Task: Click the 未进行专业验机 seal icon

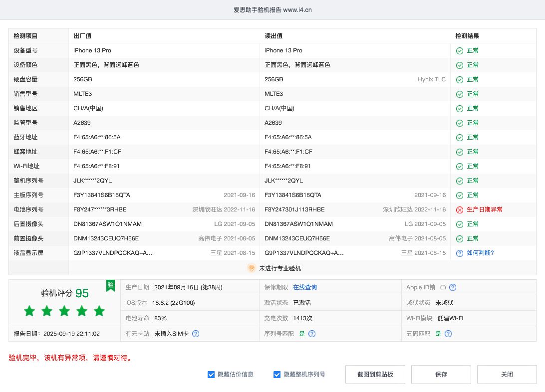Action: tap(252, 268)
